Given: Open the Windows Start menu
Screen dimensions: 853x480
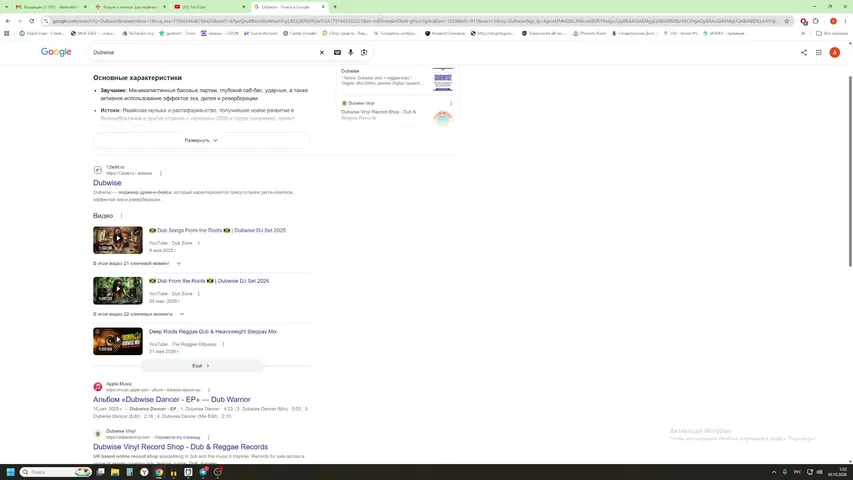Looking at the screenshot, I should 10,472.
